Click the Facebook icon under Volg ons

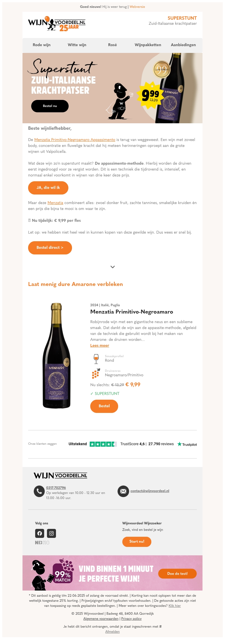[40, 533]
